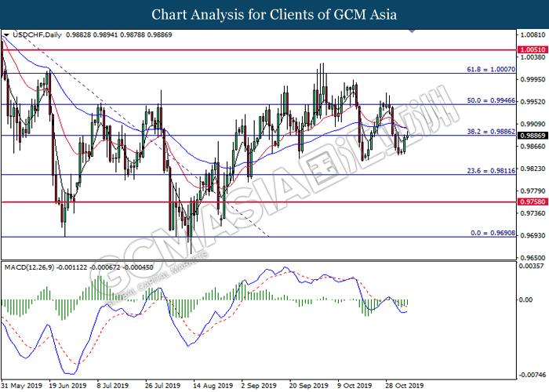Screen dimensions: 549x392
Task: Click the chart title mentioning GCM Asia
Action: pyautogui.click(x=274, y=15)
